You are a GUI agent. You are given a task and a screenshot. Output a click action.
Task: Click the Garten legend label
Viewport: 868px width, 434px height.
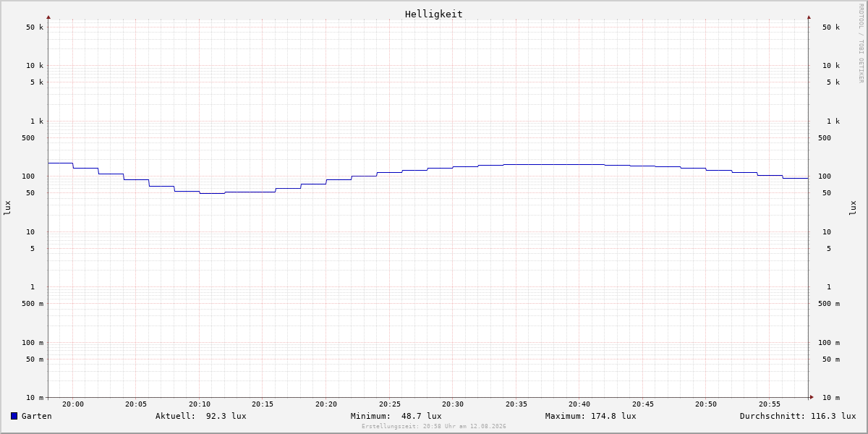click(x=37, y=416)
